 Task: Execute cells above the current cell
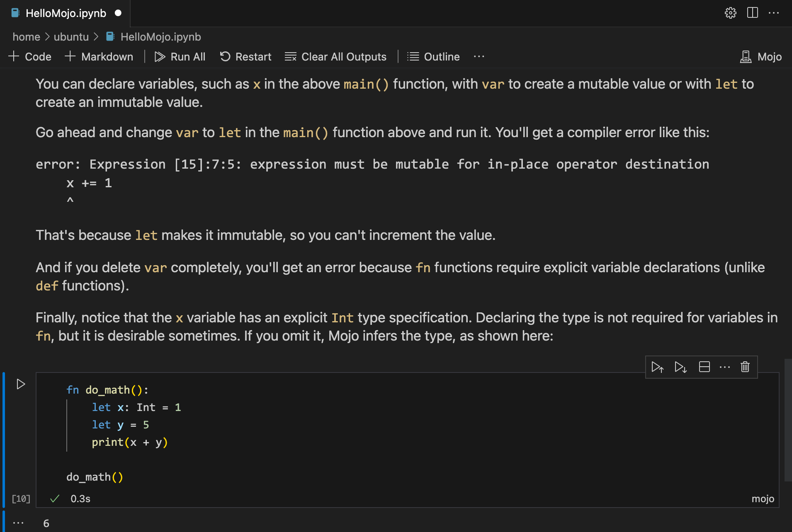coord(657,367)
